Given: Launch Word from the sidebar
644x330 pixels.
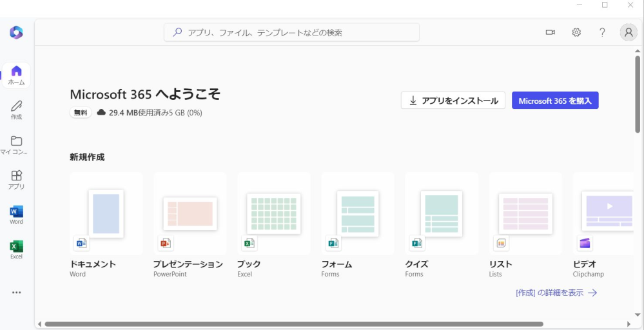Looking at the screenshot, I should pyautogui.click(x=16, y=215).
